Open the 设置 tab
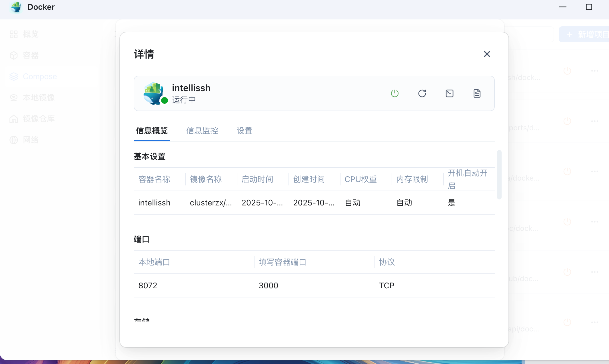 [x=244, y=131]
